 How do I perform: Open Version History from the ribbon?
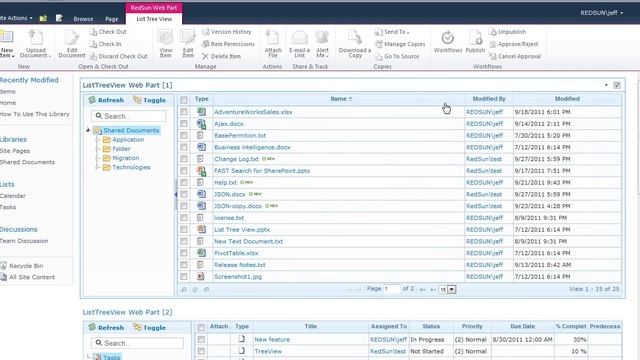point(227,32)
